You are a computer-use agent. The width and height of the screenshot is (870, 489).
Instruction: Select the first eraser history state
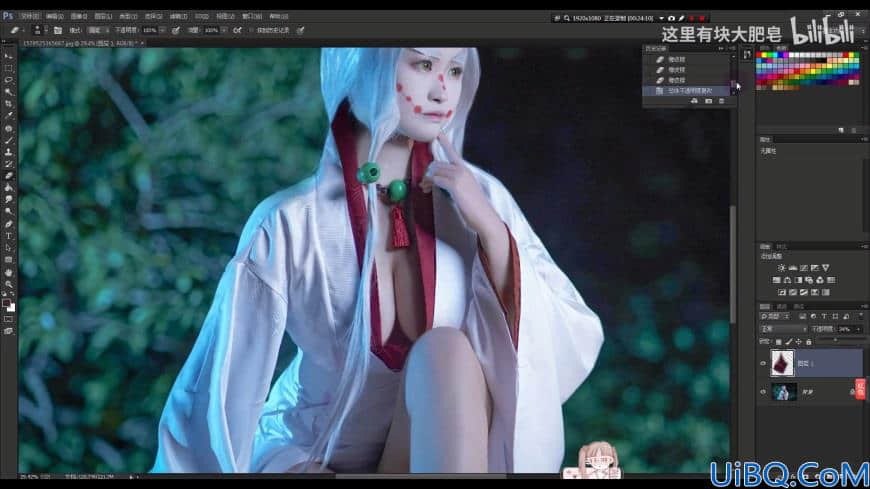pyautogui.click(x=687, y=59)
